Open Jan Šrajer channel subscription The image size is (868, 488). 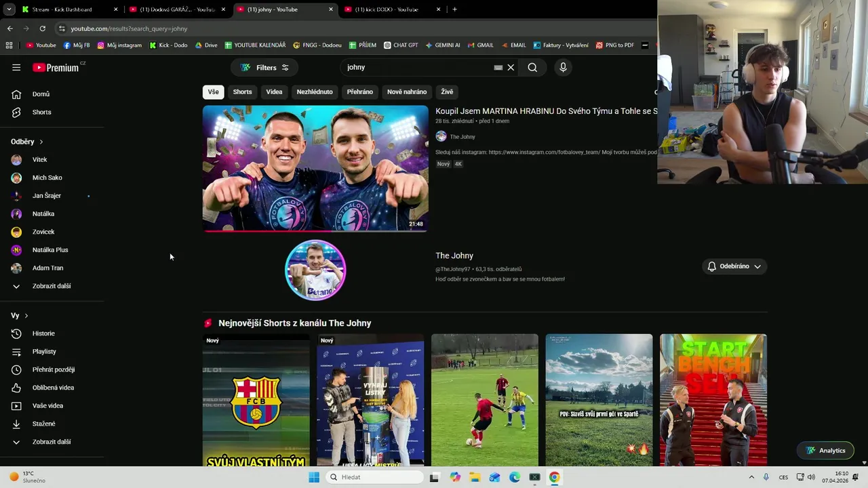[x=46, y=196]
